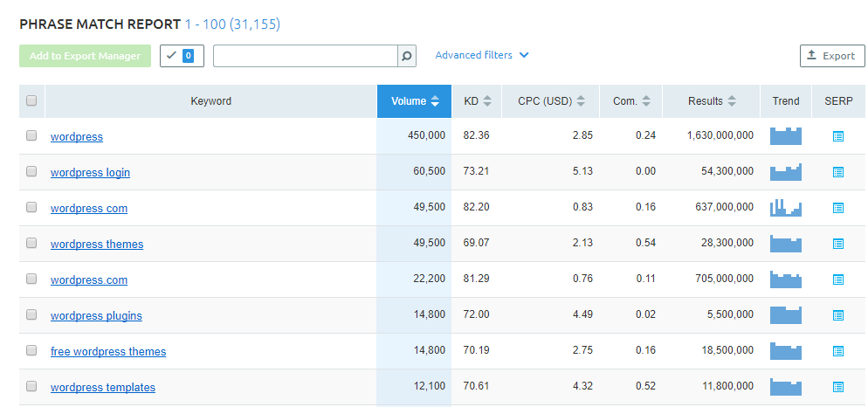Open the wordpress com keyword link
The width and height of the screenshot is (868, 407).
(x=89, y=209)
